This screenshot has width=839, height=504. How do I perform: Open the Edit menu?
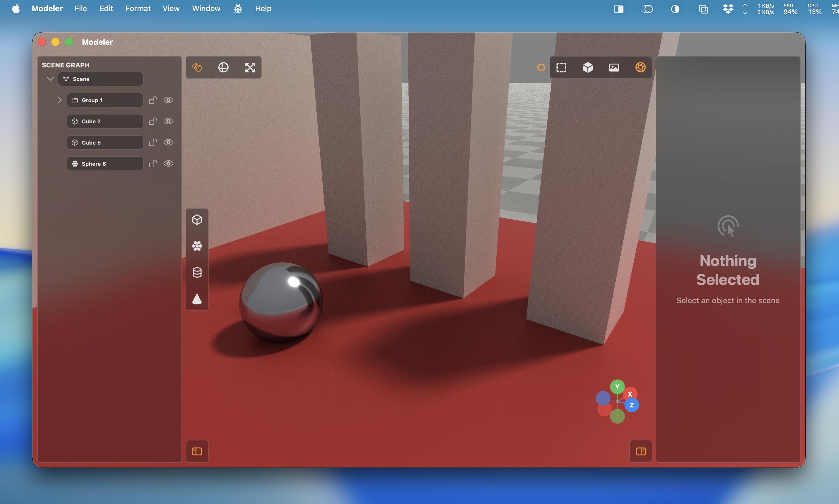pyautogui.click(x=106, y=9)
